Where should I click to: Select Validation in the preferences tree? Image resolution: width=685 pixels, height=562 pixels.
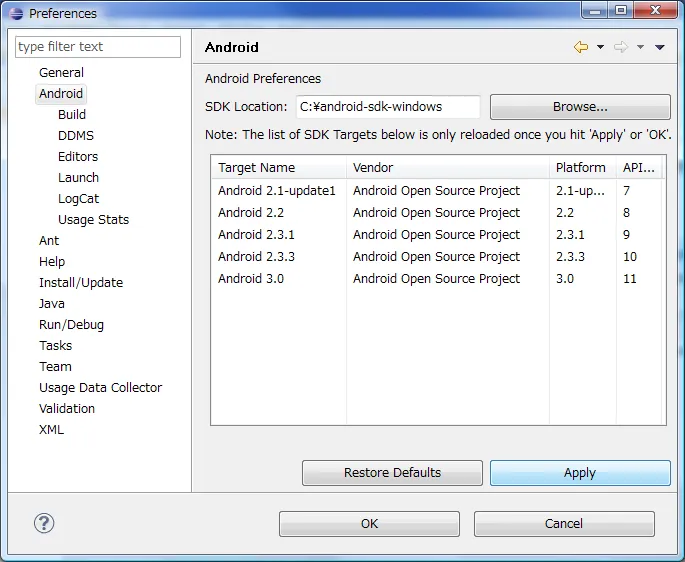pos(67,408)
